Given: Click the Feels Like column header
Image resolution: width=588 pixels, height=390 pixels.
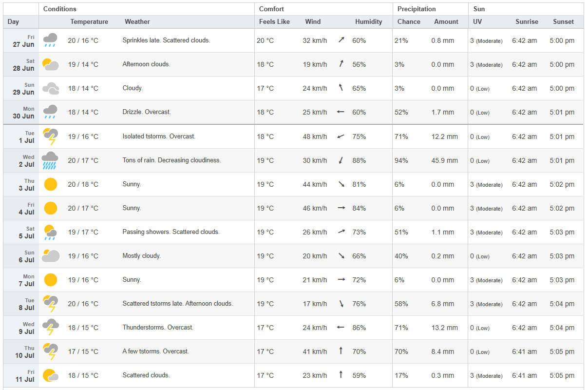Looking at the screenshot, I should point(274,22).
